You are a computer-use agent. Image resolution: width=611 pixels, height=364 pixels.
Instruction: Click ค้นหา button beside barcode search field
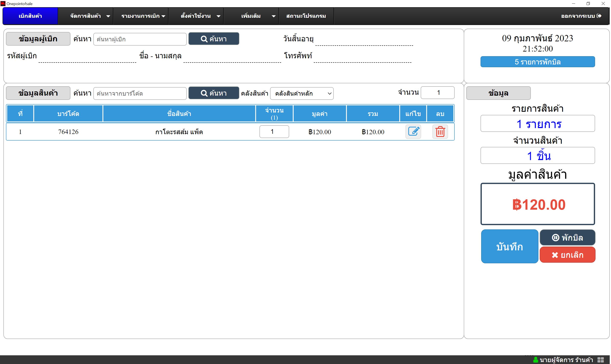[x=214, y=93]
